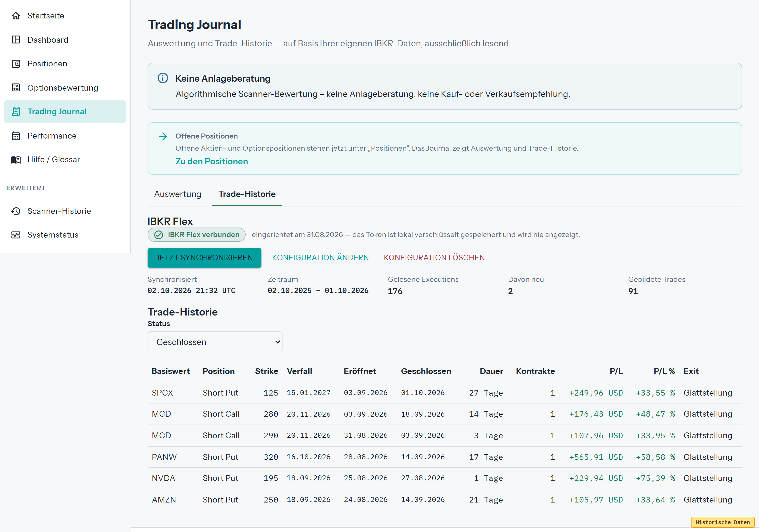Click the Scanner-Historie clock icon

coord(16,211)
